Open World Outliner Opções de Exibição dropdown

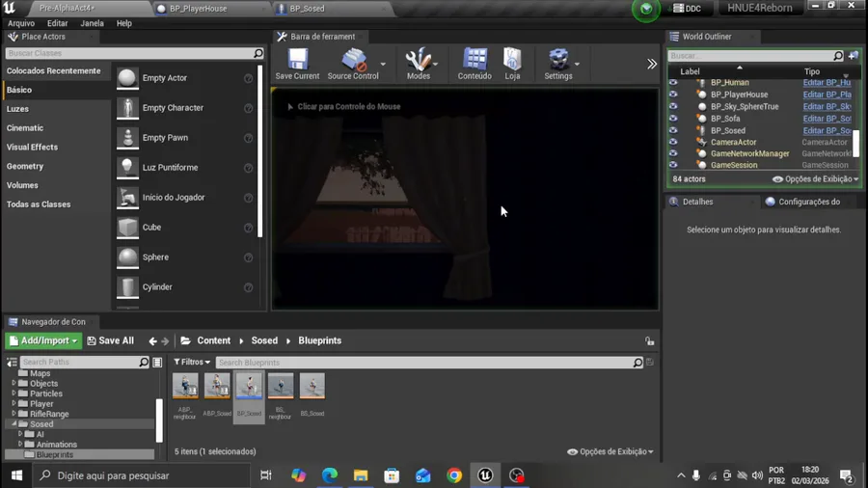tap(815, 179)
